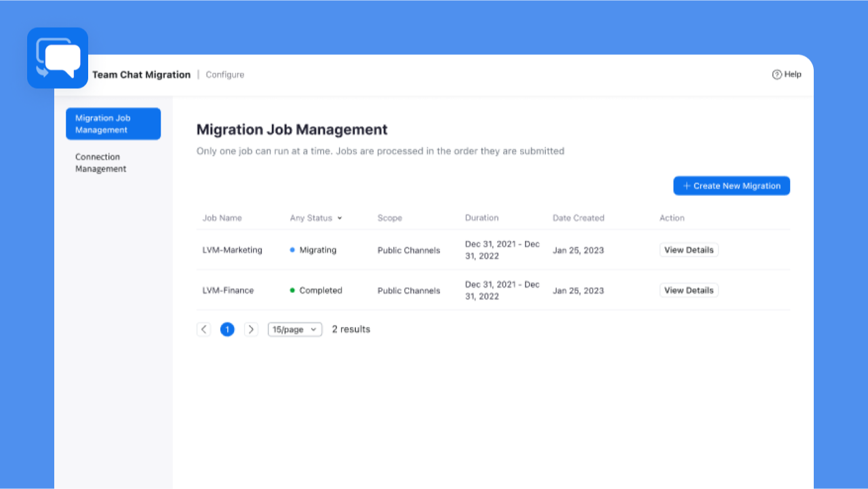
Task: Click the Date Created column header
Action: [578, 218]
